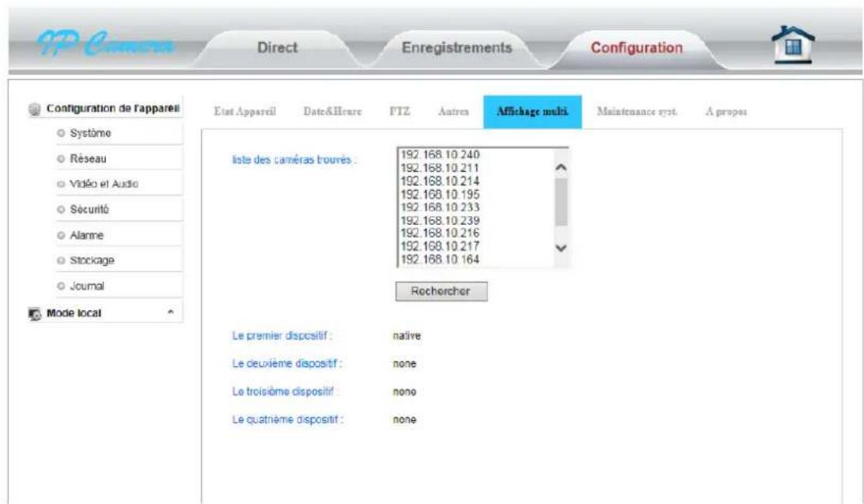Click 'Le premier dispositif' label

tap(282, 335)
